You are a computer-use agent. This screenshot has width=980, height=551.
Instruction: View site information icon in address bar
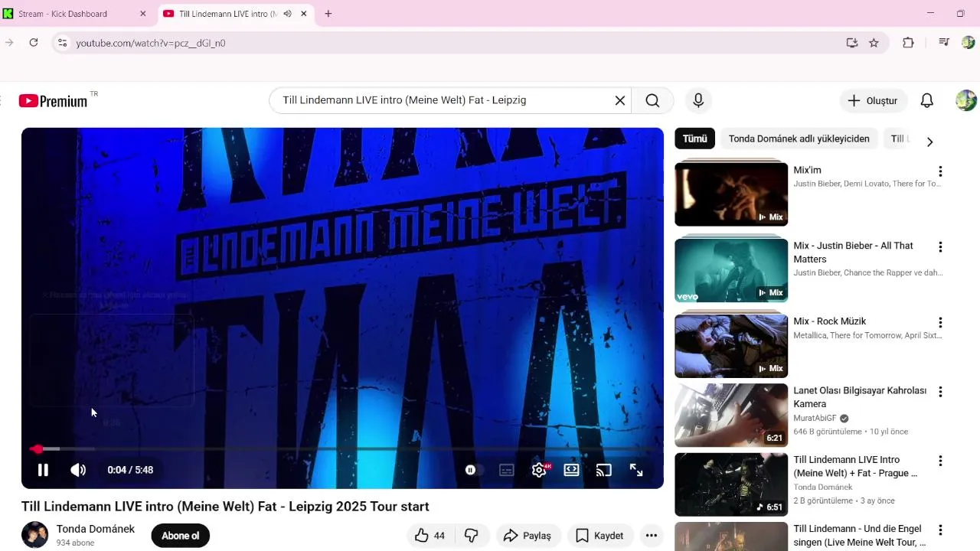[63, 43]
